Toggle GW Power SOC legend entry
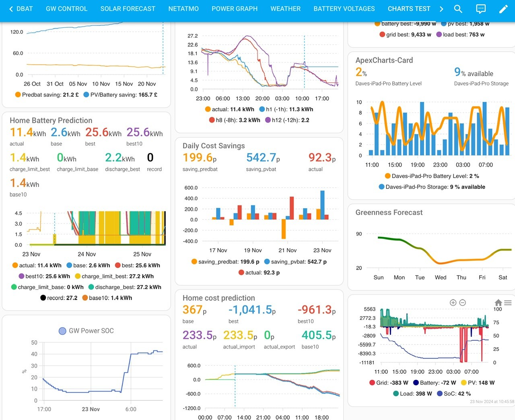Screen dimensions: 515x420 click(87, 331)
